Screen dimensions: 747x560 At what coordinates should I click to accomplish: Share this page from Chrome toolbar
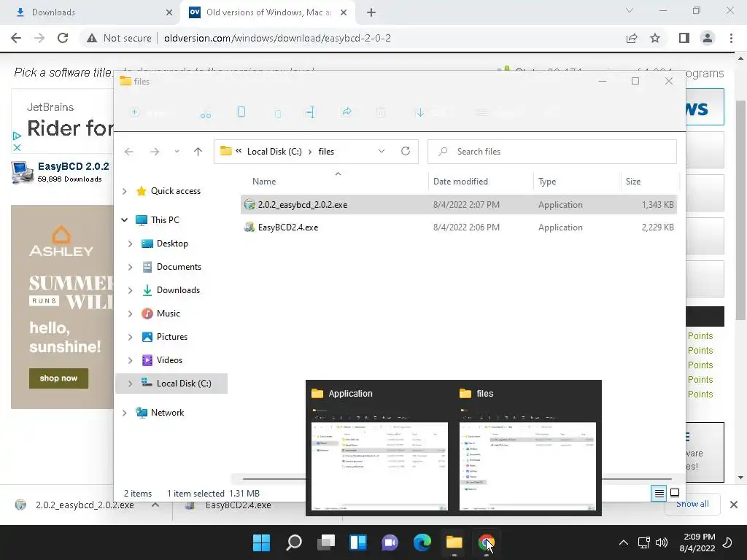tap(632, 38)
